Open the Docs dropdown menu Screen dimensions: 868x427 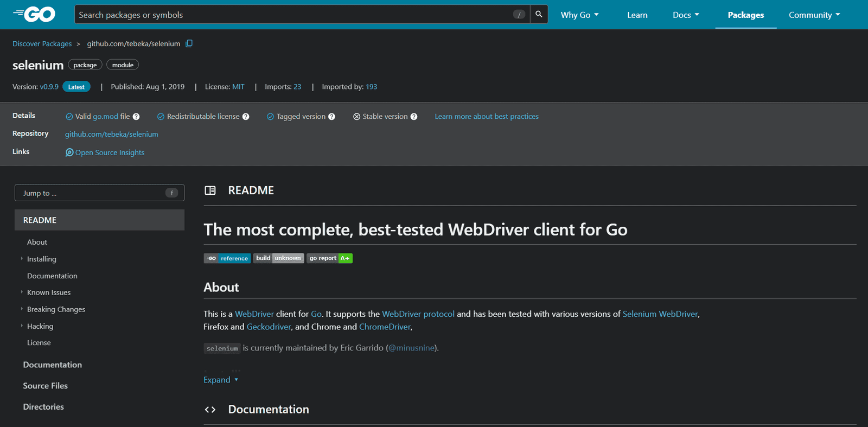pos(686,15)
